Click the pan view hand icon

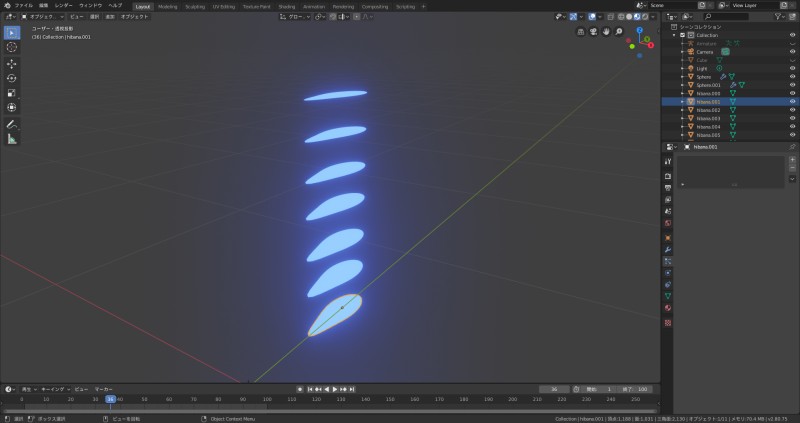pyautogui.click(x=606, y=32)
